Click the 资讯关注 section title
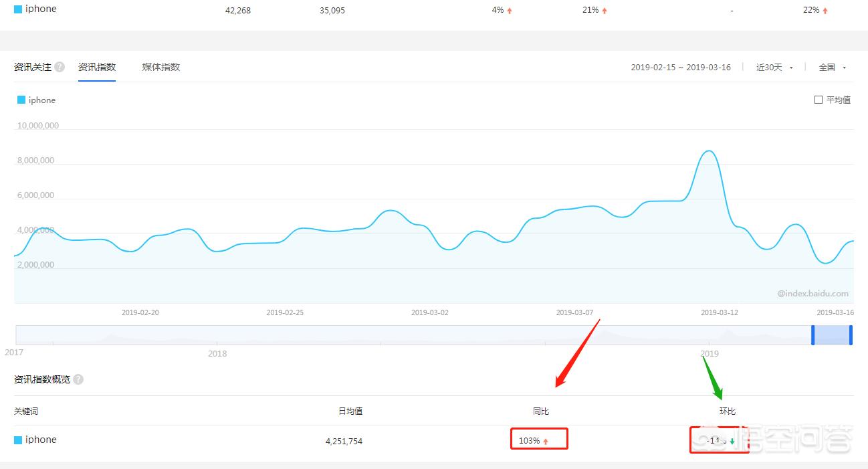The image size is (868, 469). click(x=33, y=67)
